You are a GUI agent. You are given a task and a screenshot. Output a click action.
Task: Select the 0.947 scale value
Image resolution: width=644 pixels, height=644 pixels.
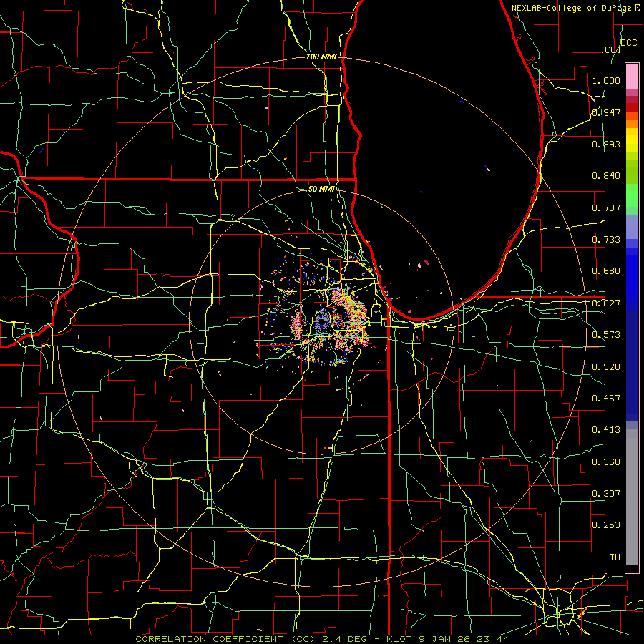coord(606,112)
